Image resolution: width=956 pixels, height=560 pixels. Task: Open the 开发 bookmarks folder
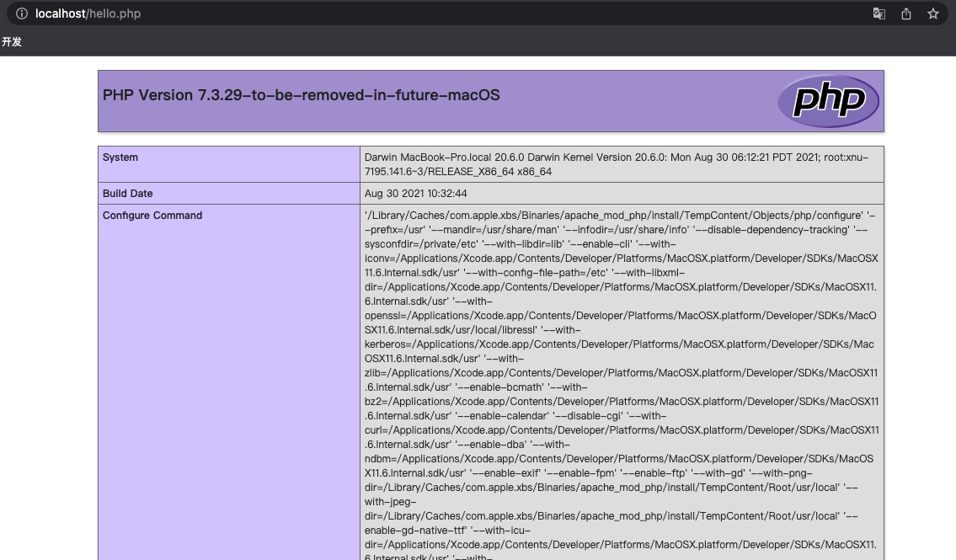(x=12, y=41)
